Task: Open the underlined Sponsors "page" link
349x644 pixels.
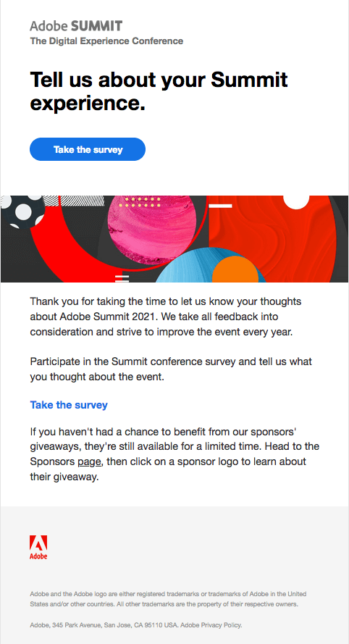Action: tap(89, 461)
